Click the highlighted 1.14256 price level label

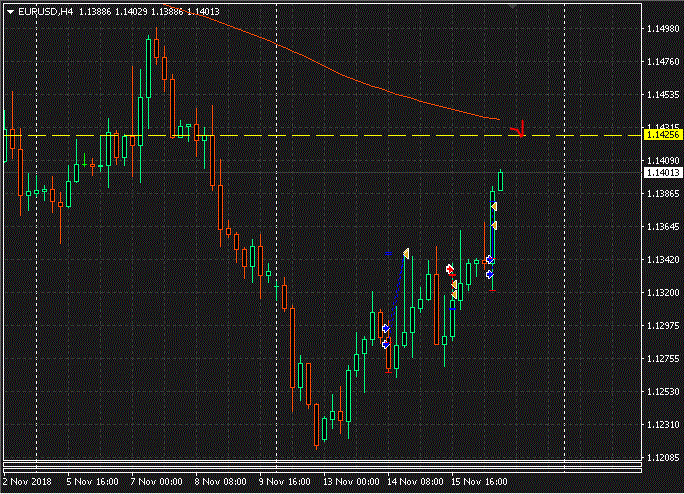(x=660, y=134)
